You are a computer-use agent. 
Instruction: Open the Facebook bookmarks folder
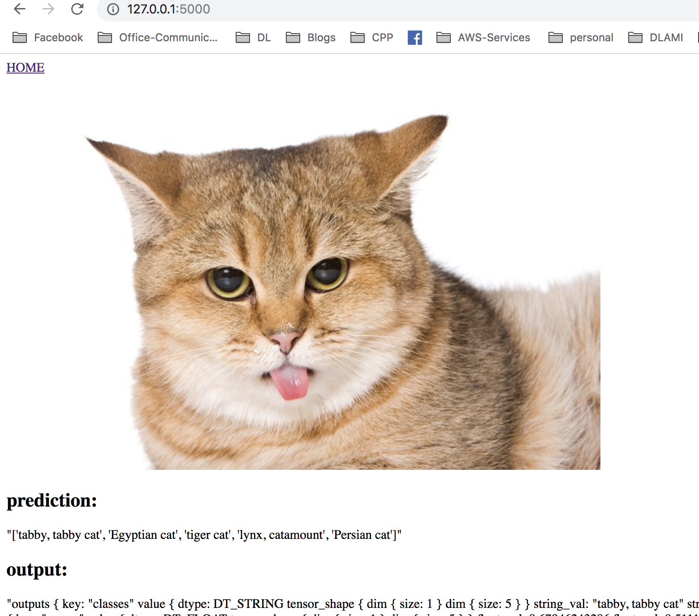click(x=48, y=38)
